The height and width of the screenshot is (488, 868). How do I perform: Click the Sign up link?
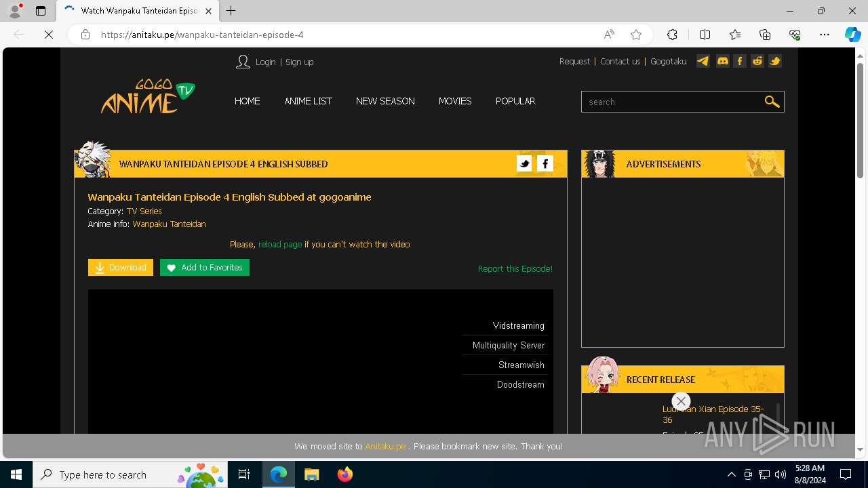(299, 62)
